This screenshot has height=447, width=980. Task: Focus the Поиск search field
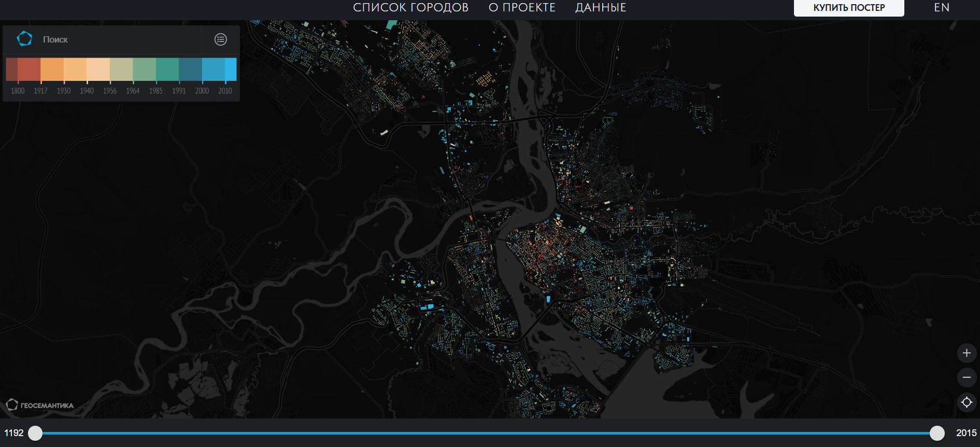click(x=119, y=39)
